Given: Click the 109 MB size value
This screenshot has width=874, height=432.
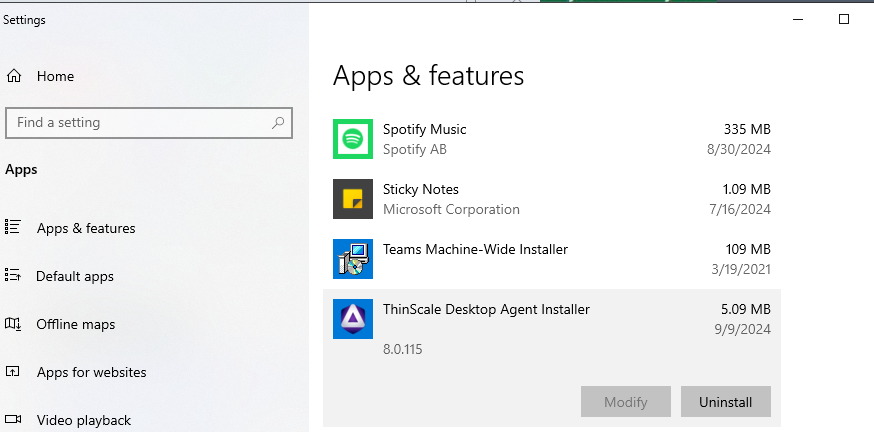Looking at the screenshot, I should click(x=748, y=249).
